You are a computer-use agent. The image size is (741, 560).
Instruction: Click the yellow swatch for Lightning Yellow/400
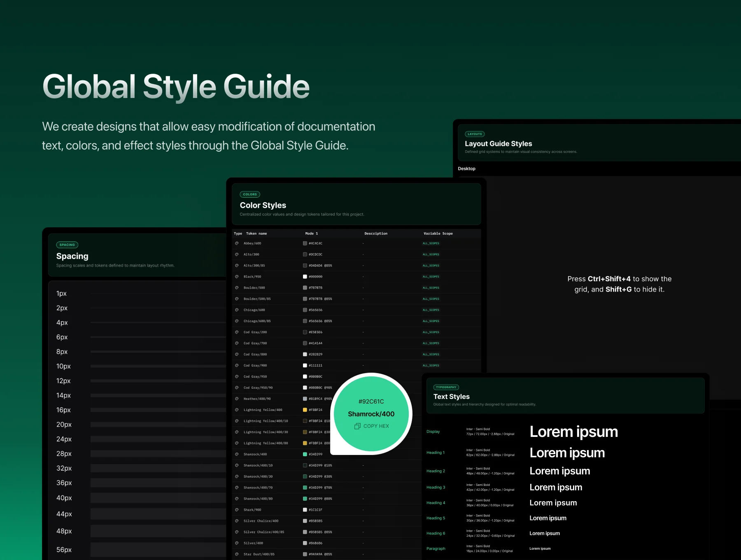[x=305, y=410]
